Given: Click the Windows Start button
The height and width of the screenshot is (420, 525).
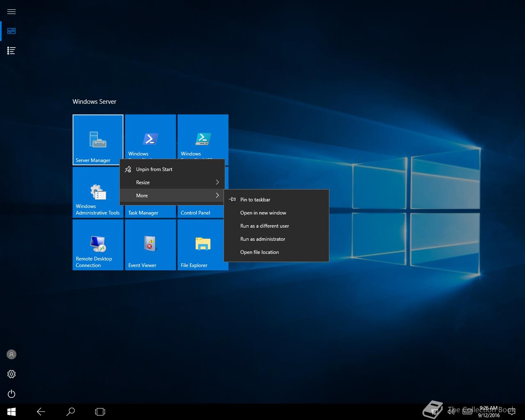Looking at the screenshot, I should point(11,412).
